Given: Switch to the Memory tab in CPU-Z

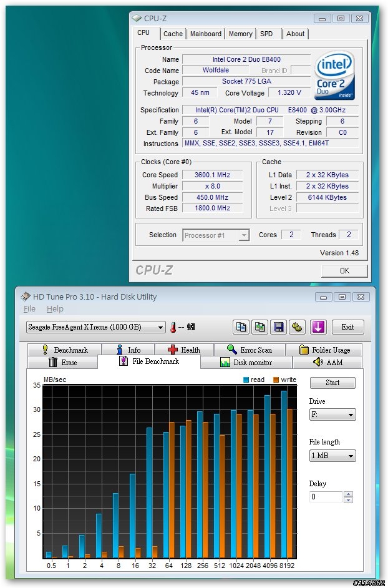Looking at the screenshot, I should [x=240, y=34].
